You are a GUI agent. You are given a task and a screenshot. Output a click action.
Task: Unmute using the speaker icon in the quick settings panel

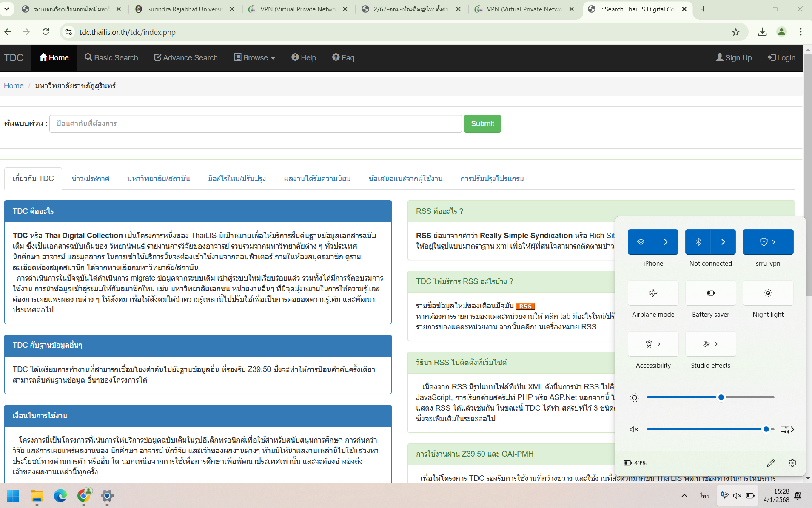(634, 429)
